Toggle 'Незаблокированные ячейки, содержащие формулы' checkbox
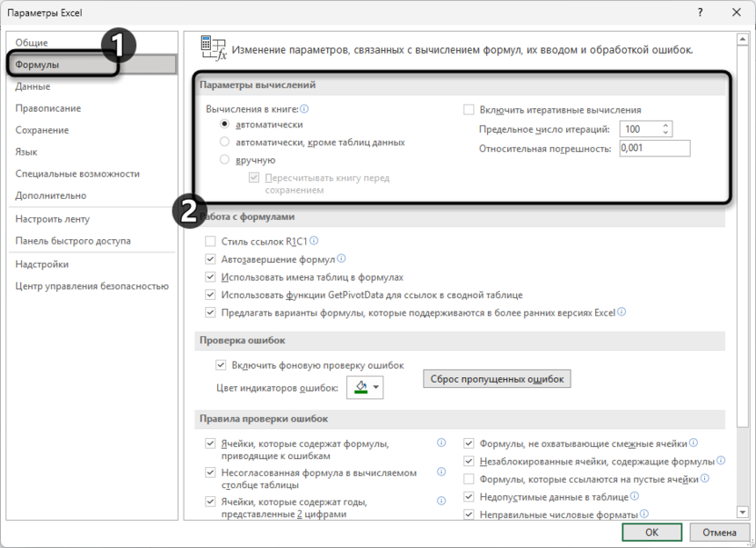 [x=469, y=461]
